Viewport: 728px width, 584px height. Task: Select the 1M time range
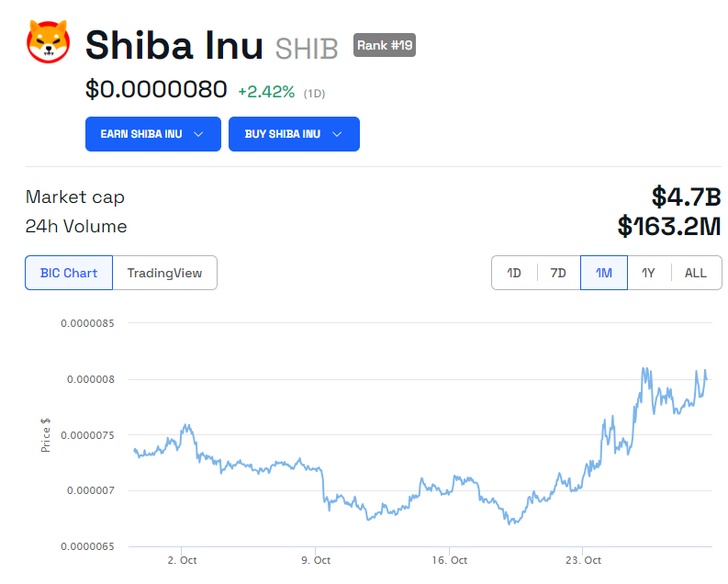coord(603,273)
